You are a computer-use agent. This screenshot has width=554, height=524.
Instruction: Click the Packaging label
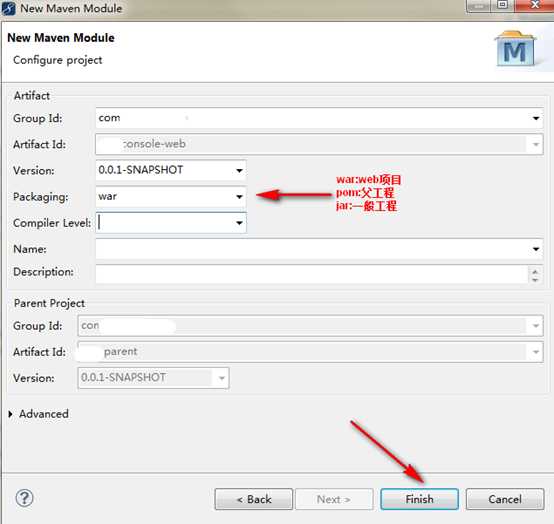(41, 197)
